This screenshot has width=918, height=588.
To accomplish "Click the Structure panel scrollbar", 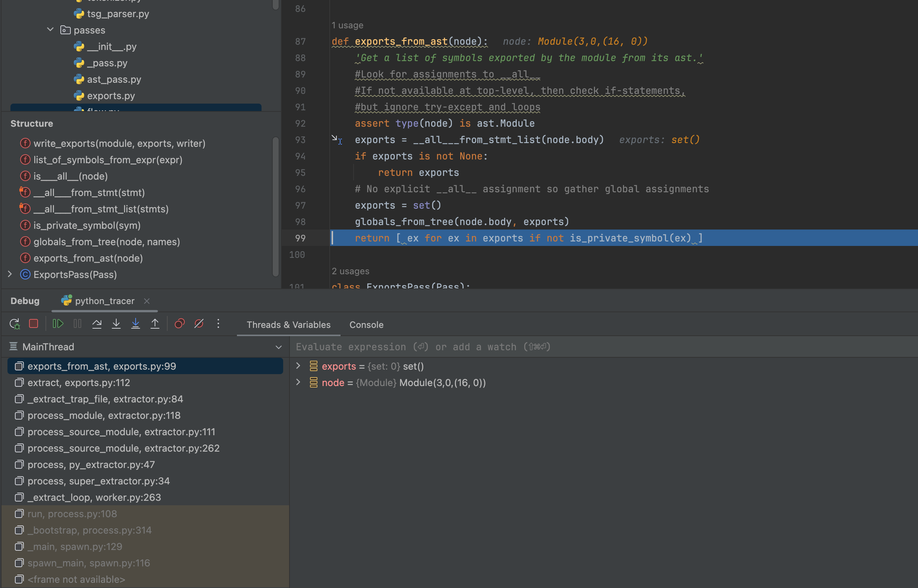I will click(x=276, y=206).
